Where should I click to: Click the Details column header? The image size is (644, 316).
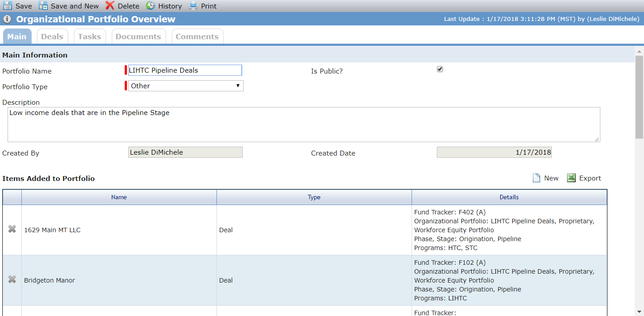coord(509,197)
